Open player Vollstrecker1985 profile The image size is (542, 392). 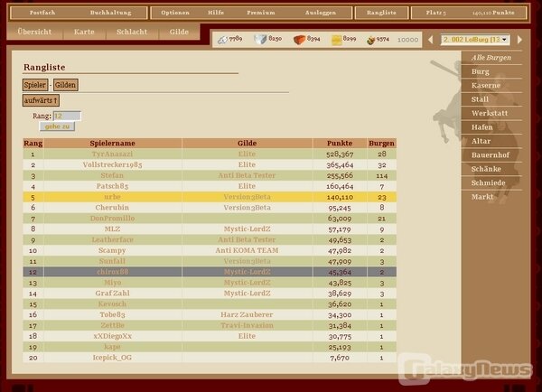click(112, 164)
